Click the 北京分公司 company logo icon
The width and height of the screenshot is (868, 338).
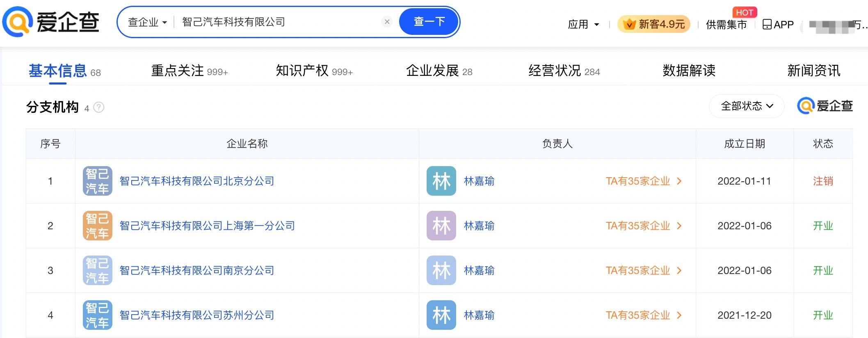[97, 181]
